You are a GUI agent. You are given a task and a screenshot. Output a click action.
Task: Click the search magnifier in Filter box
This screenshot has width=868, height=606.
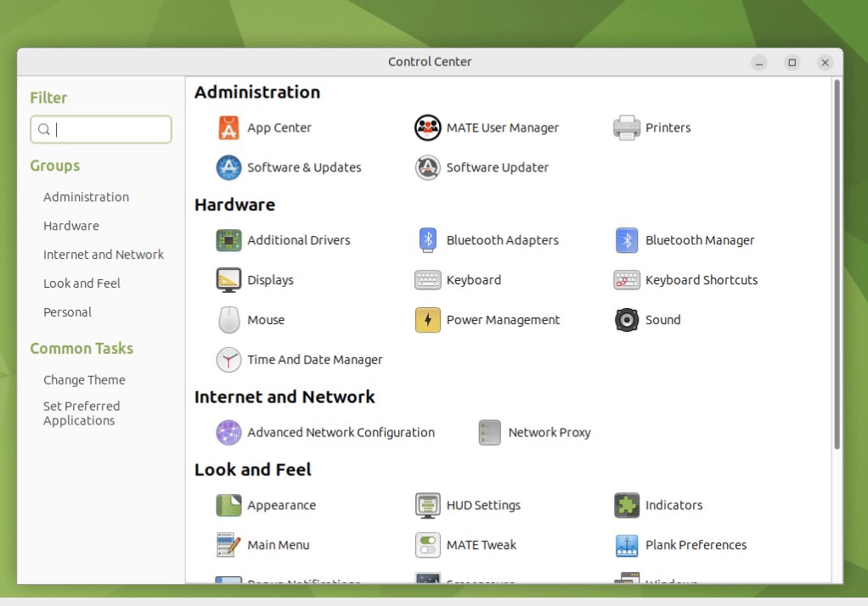[43, 130]
